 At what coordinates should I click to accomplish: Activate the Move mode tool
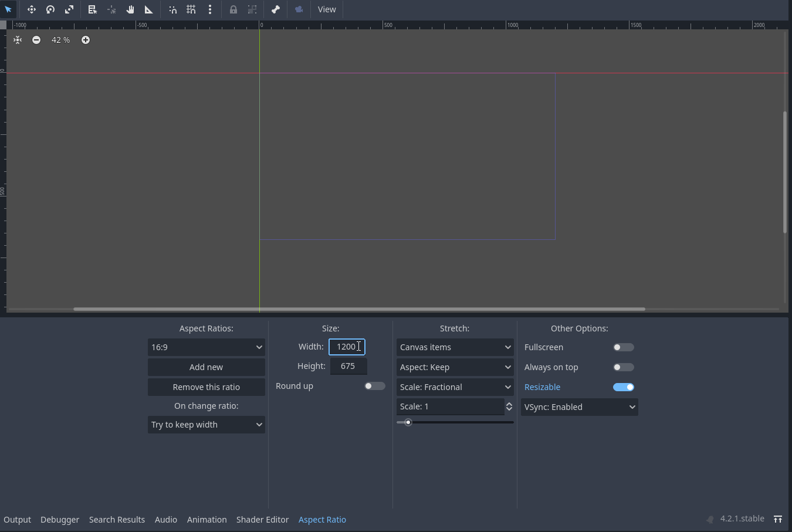click(x=32, y=9)
